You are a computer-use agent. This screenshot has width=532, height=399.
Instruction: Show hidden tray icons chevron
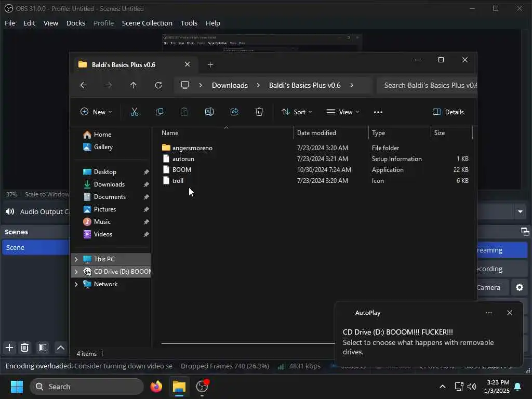click(443, 387)
